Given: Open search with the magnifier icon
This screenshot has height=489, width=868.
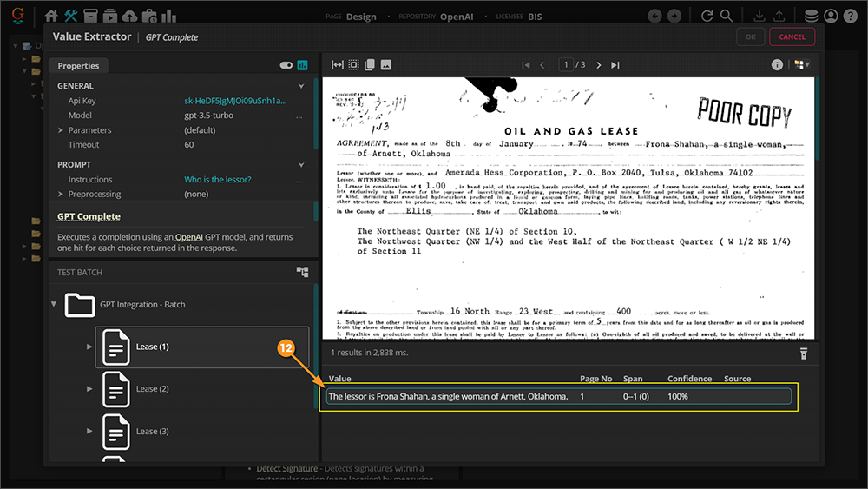Looking at the screenshot, I should point(727,16).
